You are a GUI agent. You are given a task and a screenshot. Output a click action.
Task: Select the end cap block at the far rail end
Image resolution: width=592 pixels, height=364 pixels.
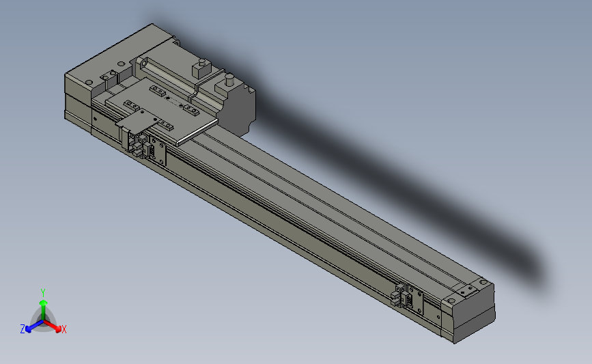point(468,309)
